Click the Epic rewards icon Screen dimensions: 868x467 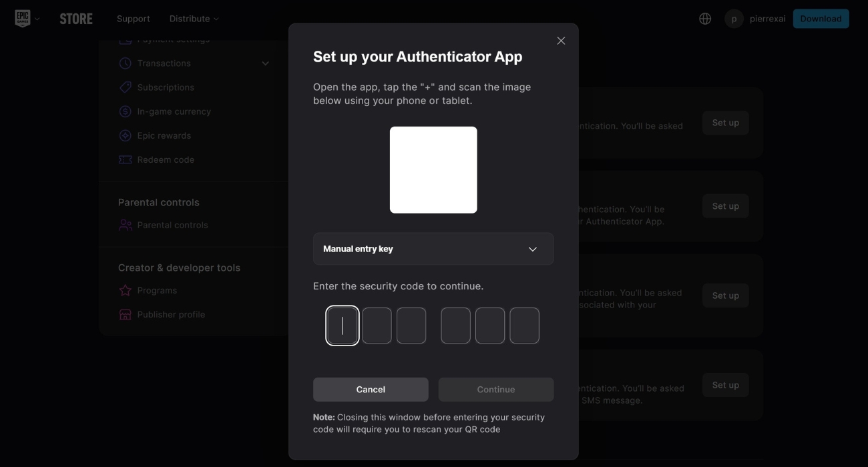[x=125, y=135]
